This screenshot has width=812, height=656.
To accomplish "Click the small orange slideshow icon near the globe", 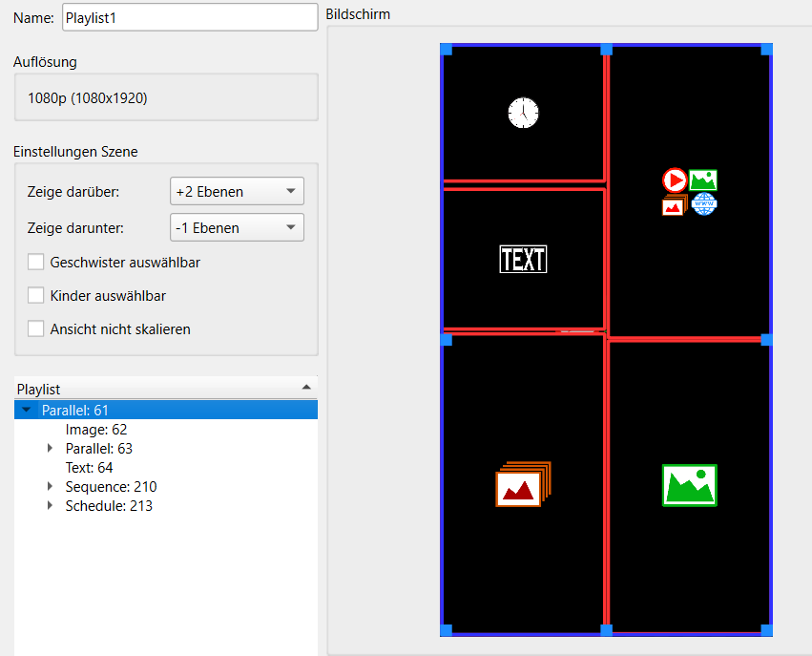I will click(x=675, y=203).
